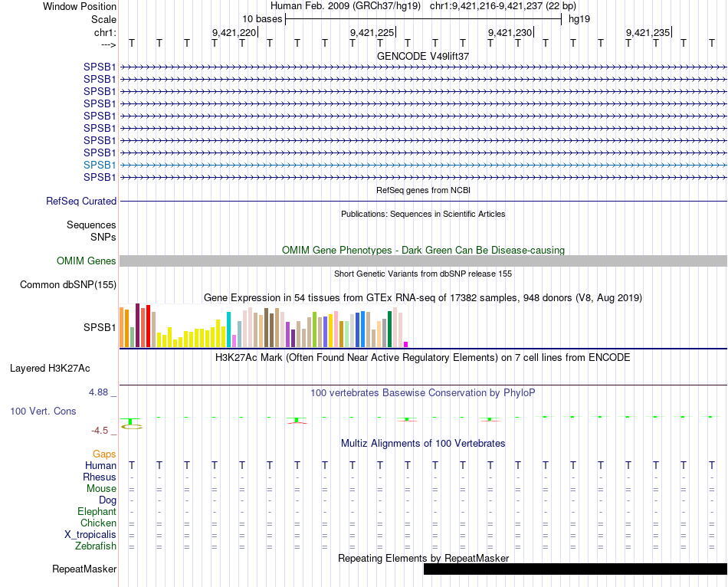This screenshot has height=587, width=728.
Task: Click the 9,421,235 ruler position
Action: [648, 32]
